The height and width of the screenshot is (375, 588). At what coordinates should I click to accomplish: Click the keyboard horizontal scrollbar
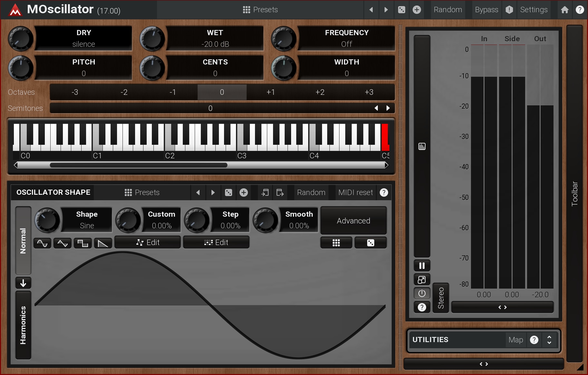pyautogui.click(x=139, y=165)
